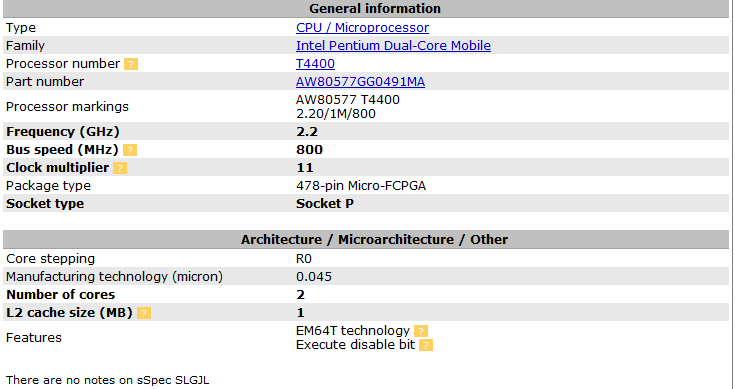Click help icon beside Bus speed (MHz)

[x=130, y=150]
